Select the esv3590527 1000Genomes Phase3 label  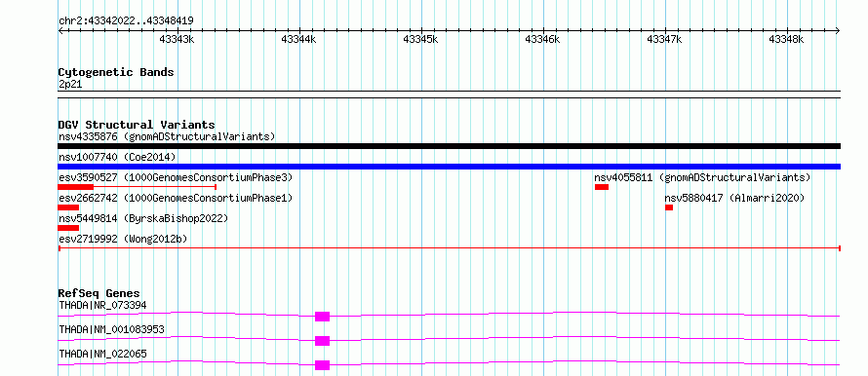176,177
